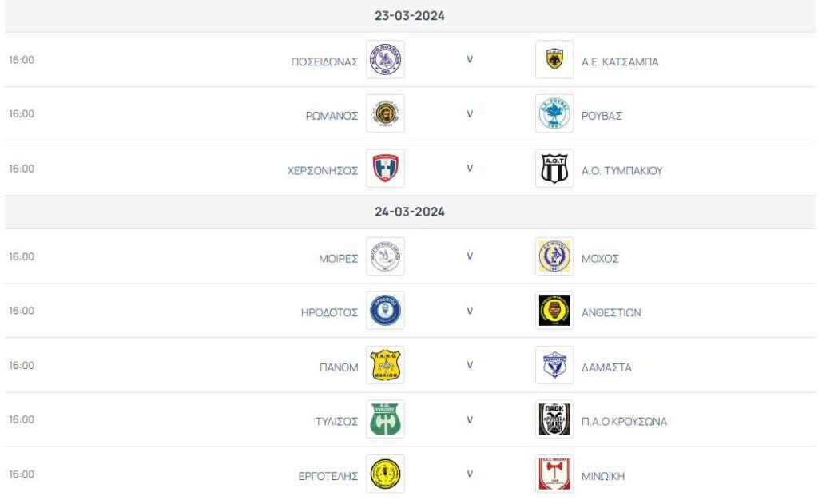Open the ΜΟΙΡΕΣ team name link

338,259
